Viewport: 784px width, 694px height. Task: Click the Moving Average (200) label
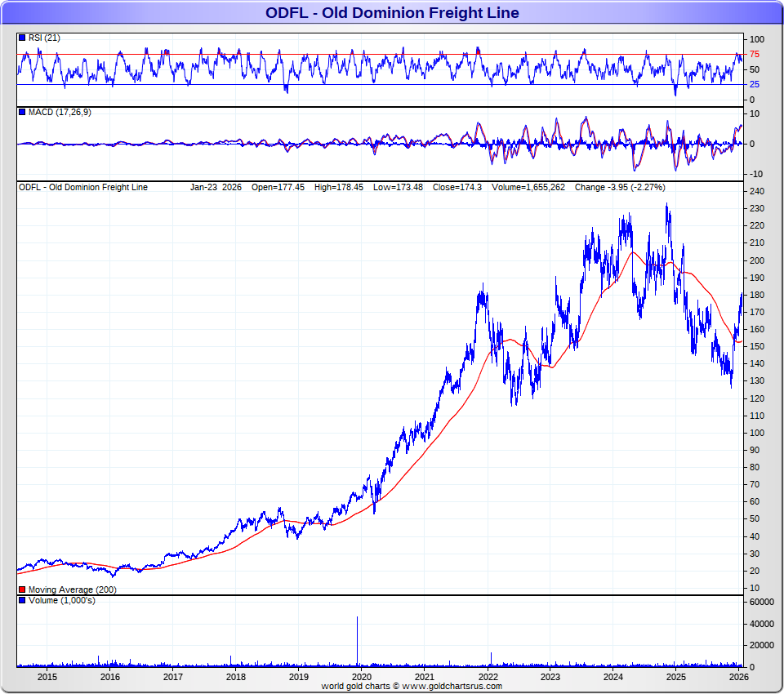pos(72,589)
